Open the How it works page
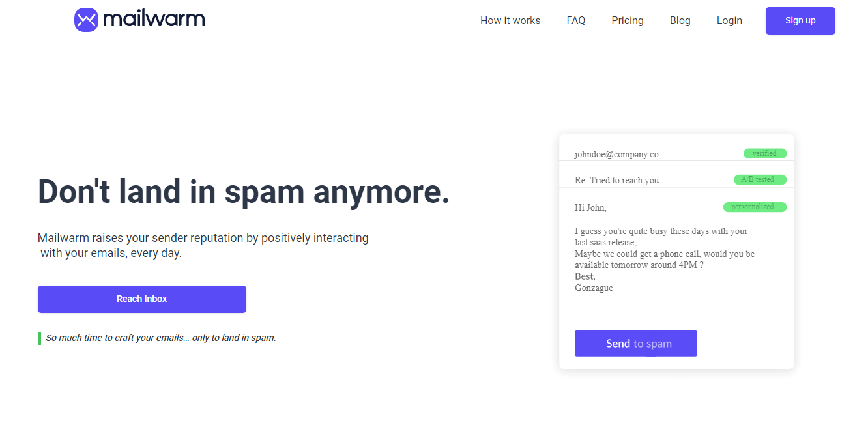This screenshot has height=433, width=868. tap(510, 21)
